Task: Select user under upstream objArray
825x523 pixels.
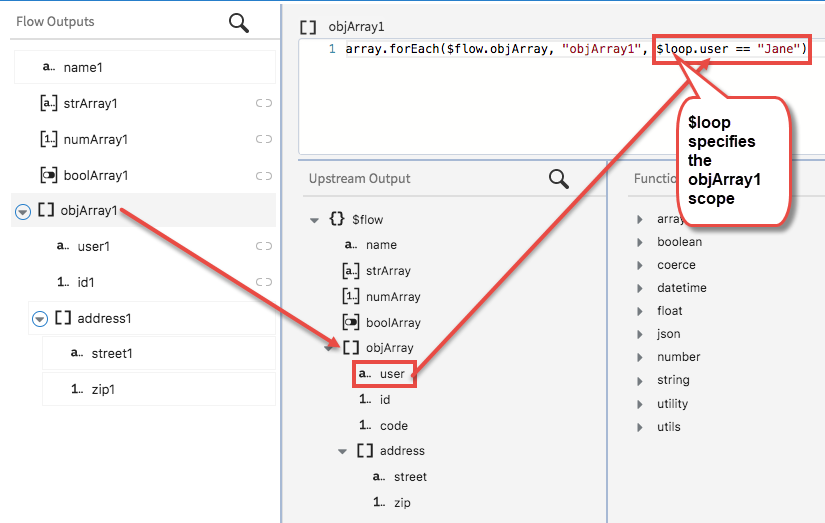Action: point(393,374)
